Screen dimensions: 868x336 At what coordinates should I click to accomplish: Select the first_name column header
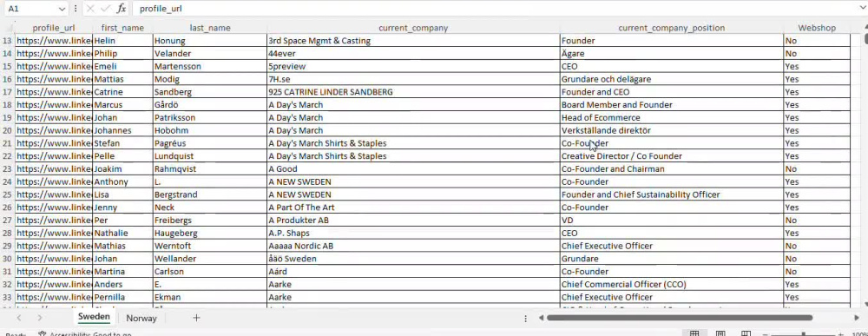point(122,28)
